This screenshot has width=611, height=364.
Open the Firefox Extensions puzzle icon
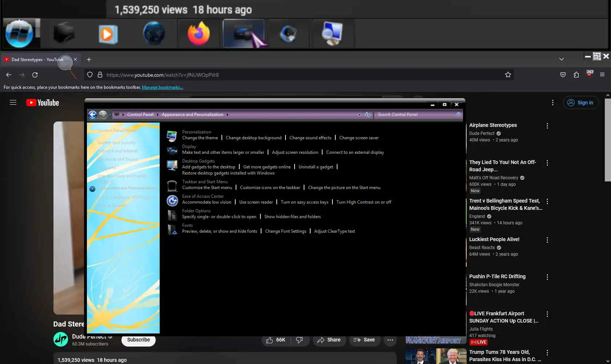pos(576,75)
